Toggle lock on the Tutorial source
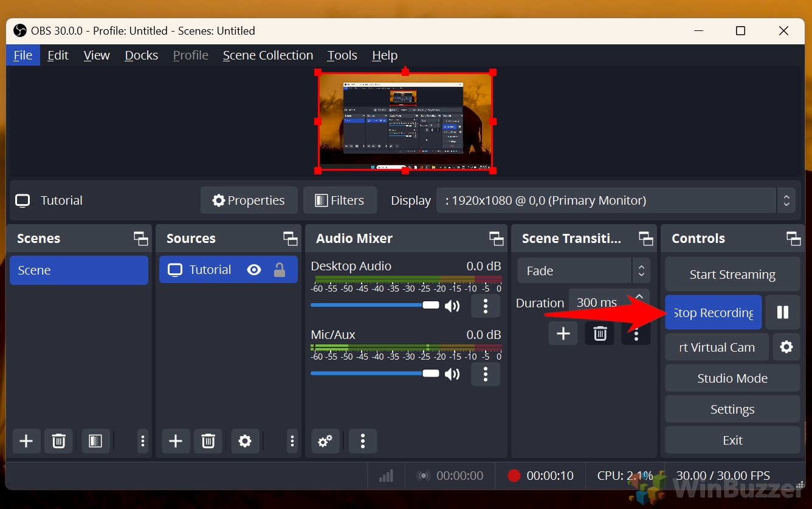Image resolution: width=812 pixels, height=509 pixels. pos(280,270)
